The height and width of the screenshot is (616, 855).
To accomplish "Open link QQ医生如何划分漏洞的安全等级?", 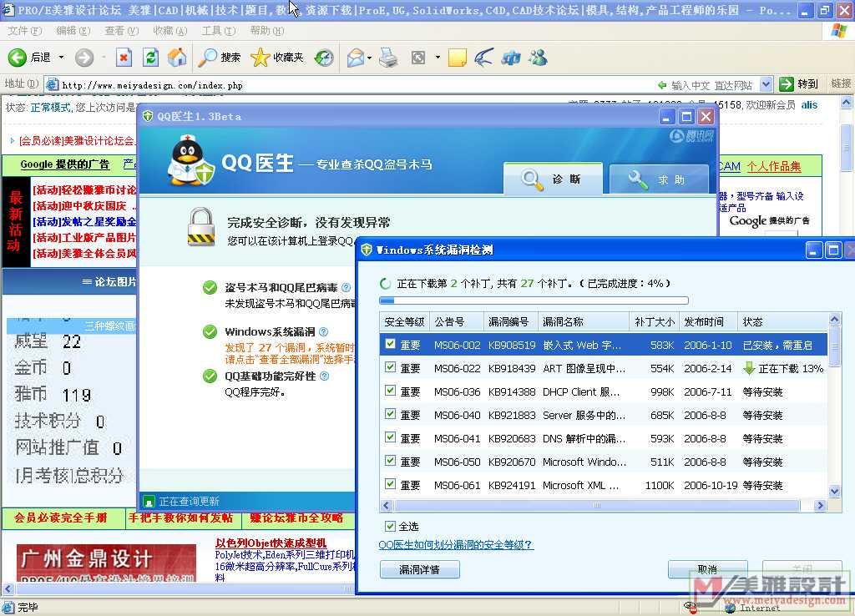I will (455, 544).
